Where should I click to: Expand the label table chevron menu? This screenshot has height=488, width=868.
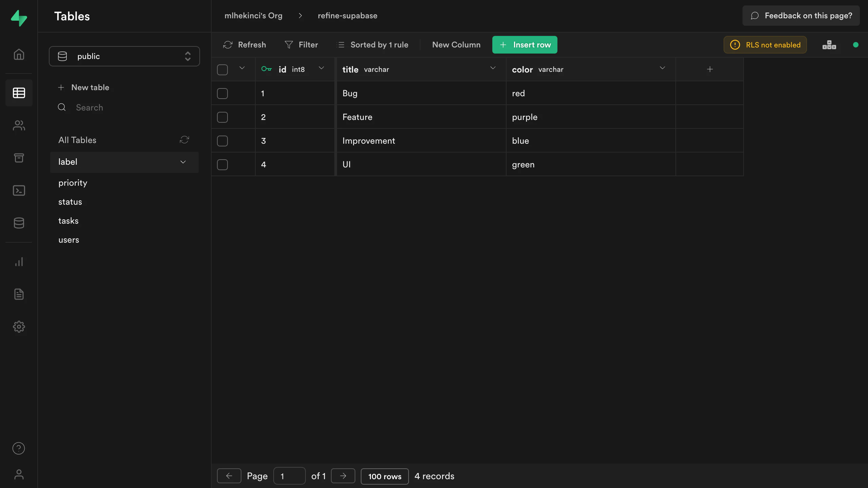click(x=183, y=162)
